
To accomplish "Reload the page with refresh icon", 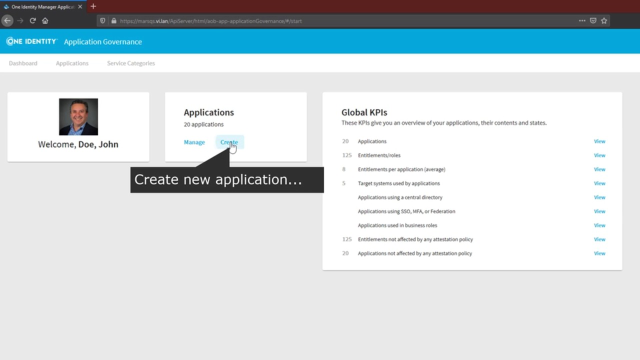I will pos(33,21).
